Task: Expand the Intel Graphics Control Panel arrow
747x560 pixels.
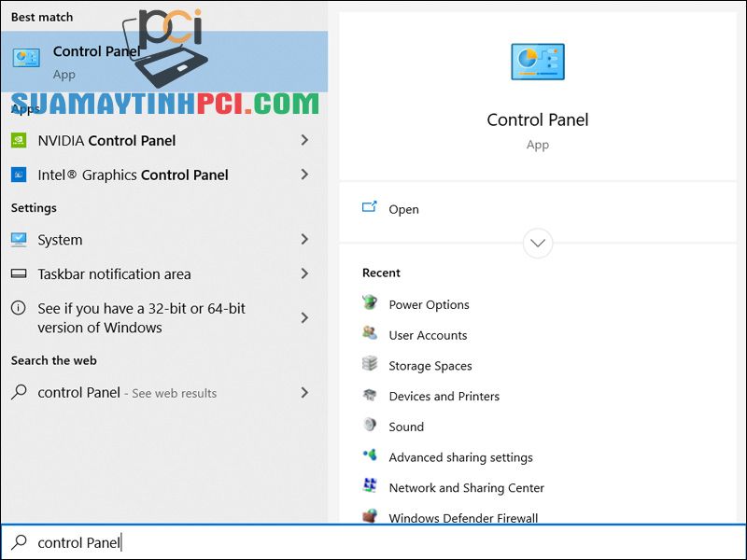Action: pyautogui.click(x=305, y=175)
